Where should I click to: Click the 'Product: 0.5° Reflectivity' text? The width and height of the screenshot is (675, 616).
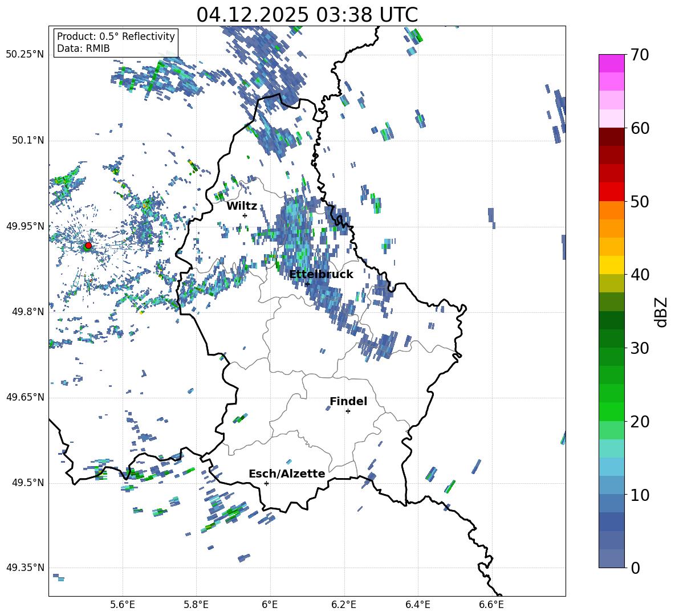coord(116,36)
